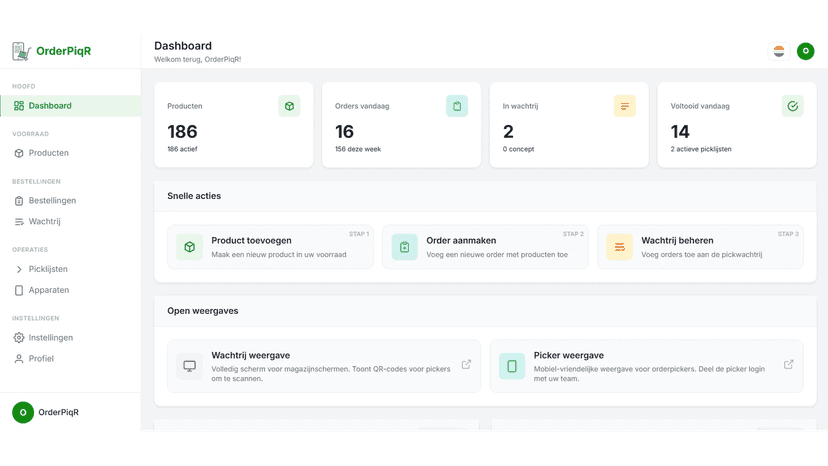Open Wachtrij in the sidebar
Image resolution: width=828 pixels, height=466 pixels.
click(71, 222)
